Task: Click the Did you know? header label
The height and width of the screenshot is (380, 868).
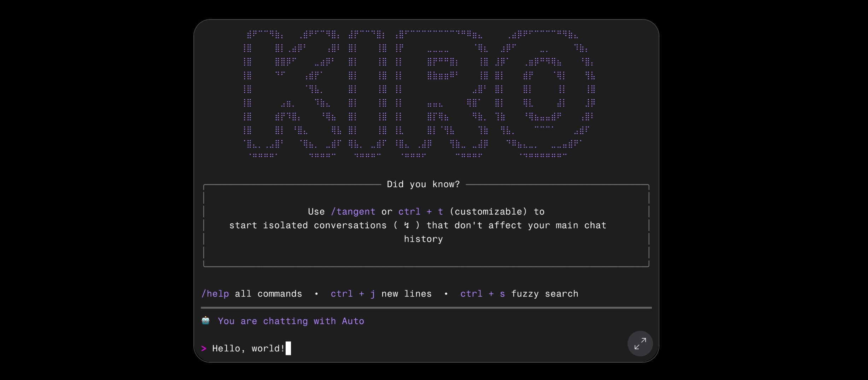Action: (423, 184)
